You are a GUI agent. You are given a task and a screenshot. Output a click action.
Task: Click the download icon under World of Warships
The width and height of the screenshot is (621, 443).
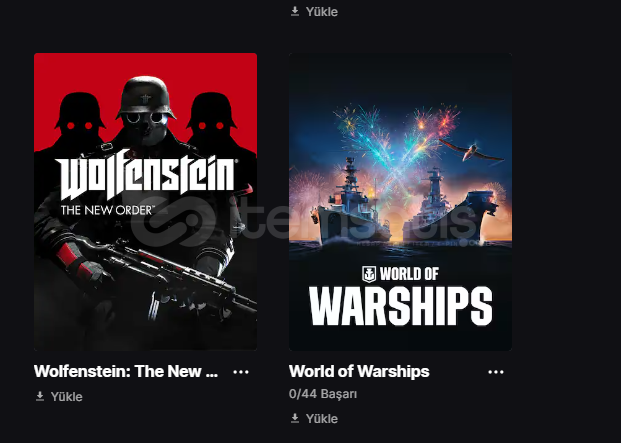click(295, 418)
